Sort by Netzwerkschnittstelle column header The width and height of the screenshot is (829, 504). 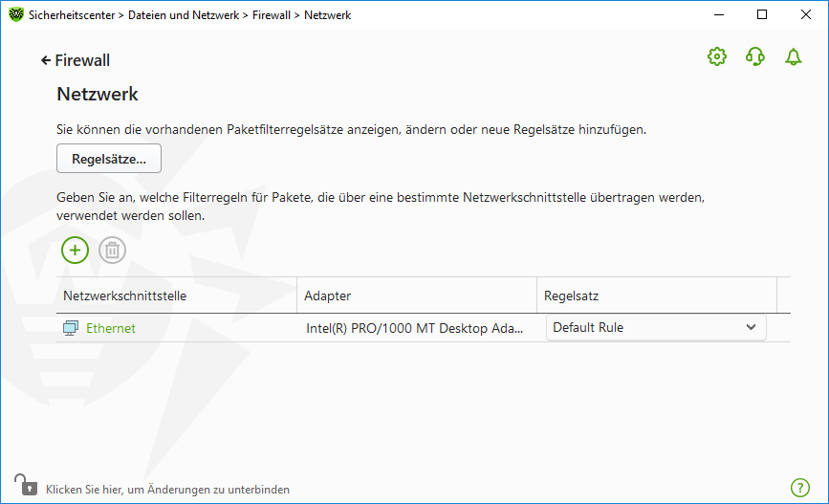(124, 296)
